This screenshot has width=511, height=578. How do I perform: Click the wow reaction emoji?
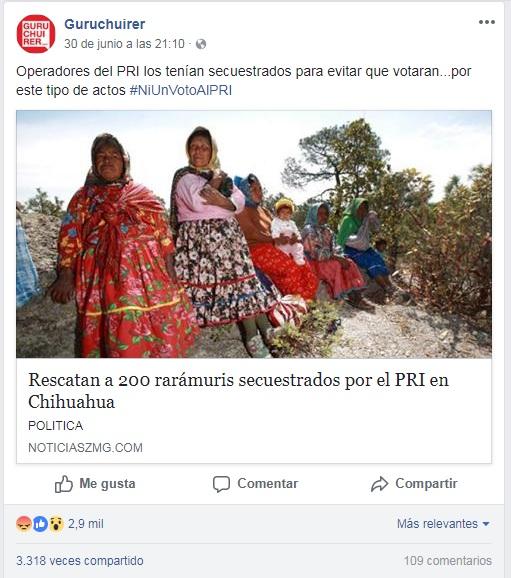(x=56, y=524)
